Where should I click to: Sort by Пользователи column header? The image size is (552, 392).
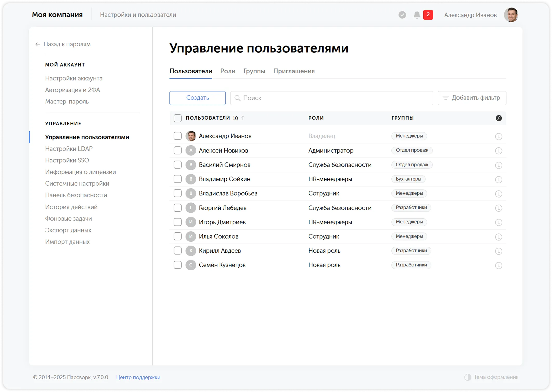(208, 118)
